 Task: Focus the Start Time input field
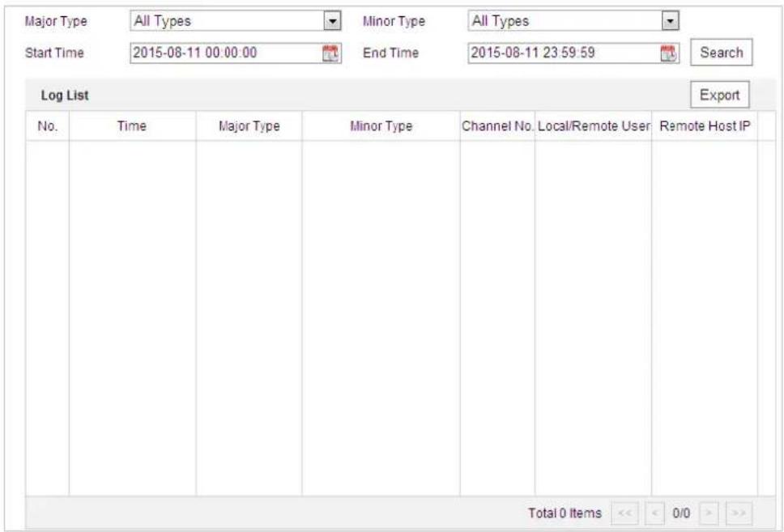[236, 53]
